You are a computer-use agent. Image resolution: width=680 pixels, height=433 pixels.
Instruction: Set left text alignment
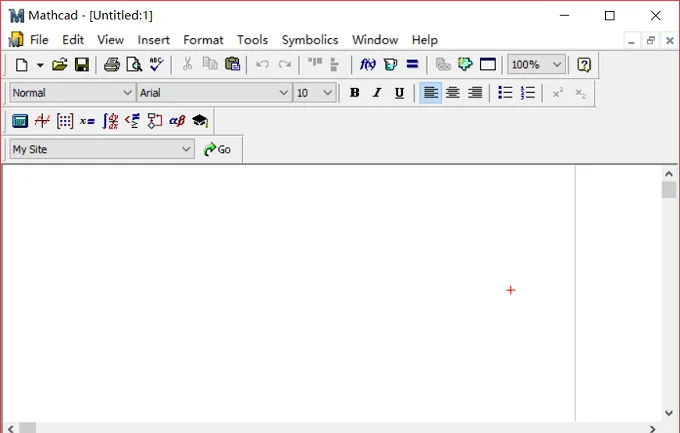(431, 93)
